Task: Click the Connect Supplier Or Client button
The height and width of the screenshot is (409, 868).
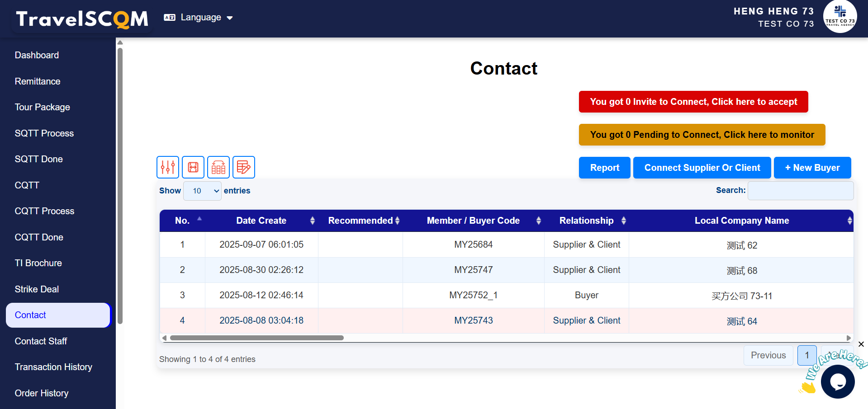Action: pyautogui.click(x=702, y=168)
